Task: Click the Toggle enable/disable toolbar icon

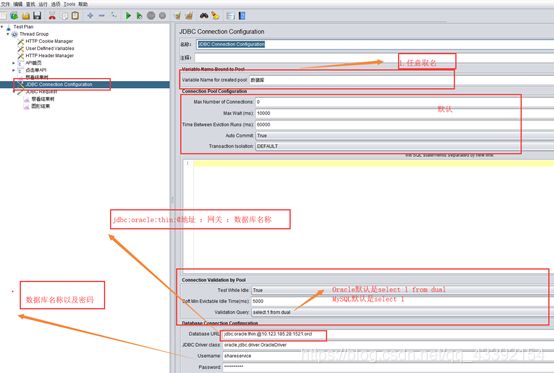Action: [x=114, y=15]
